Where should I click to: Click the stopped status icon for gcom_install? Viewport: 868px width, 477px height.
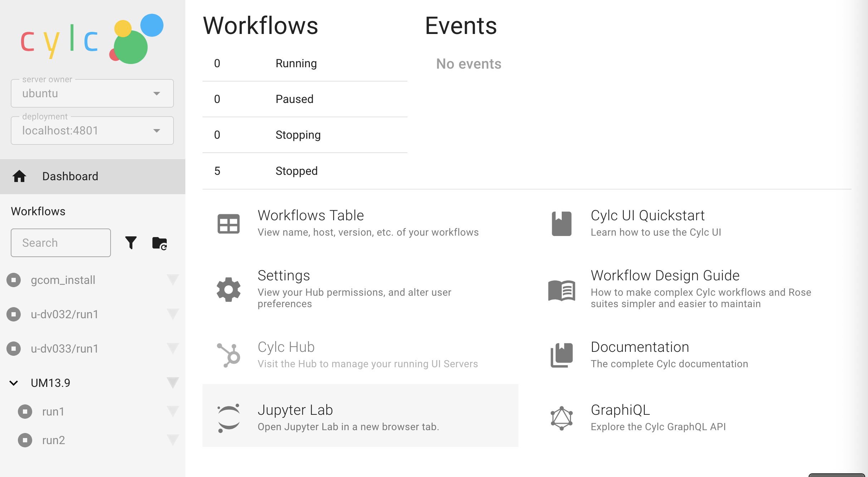click(14, 280)
